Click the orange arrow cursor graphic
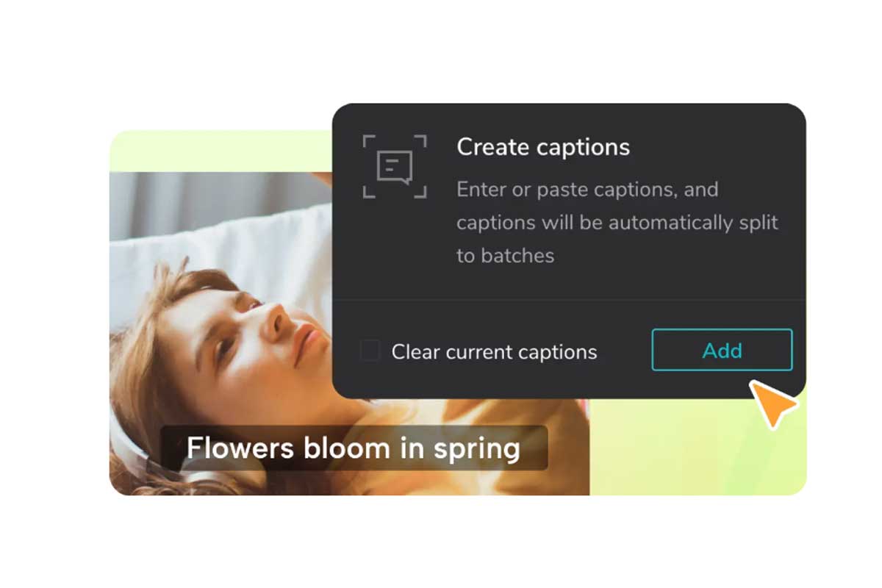 point(773,403)
